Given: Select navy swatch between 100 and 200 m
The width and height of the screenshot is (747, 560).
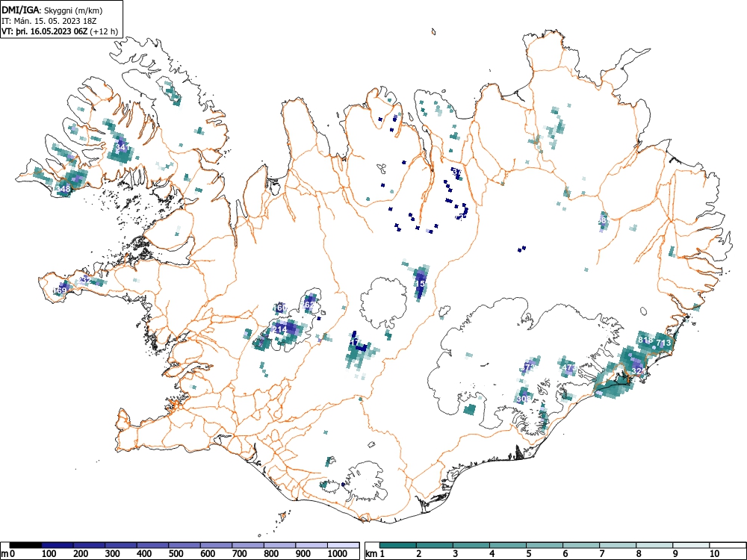Looking at the screenshot, I should pos(58,545).
